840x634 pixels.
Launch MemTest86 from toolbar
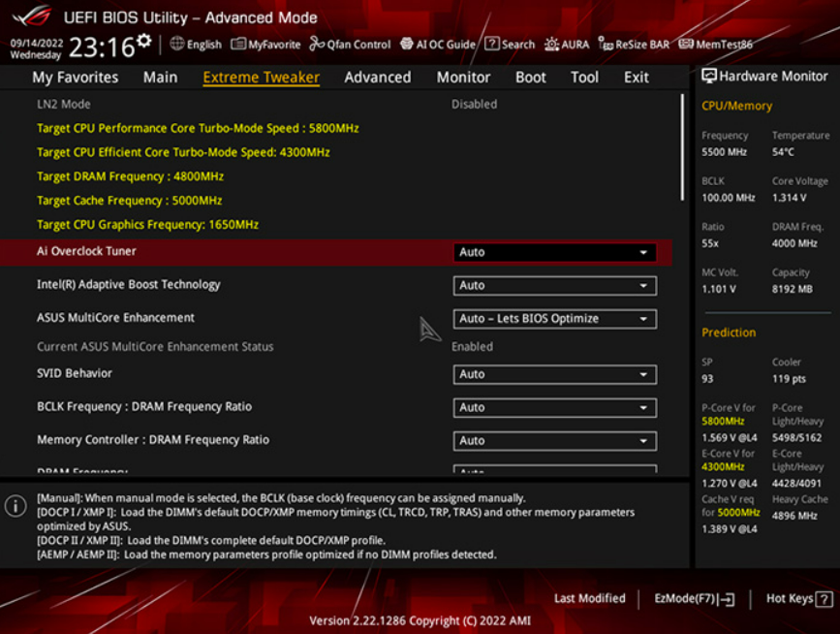pos(715,45)
